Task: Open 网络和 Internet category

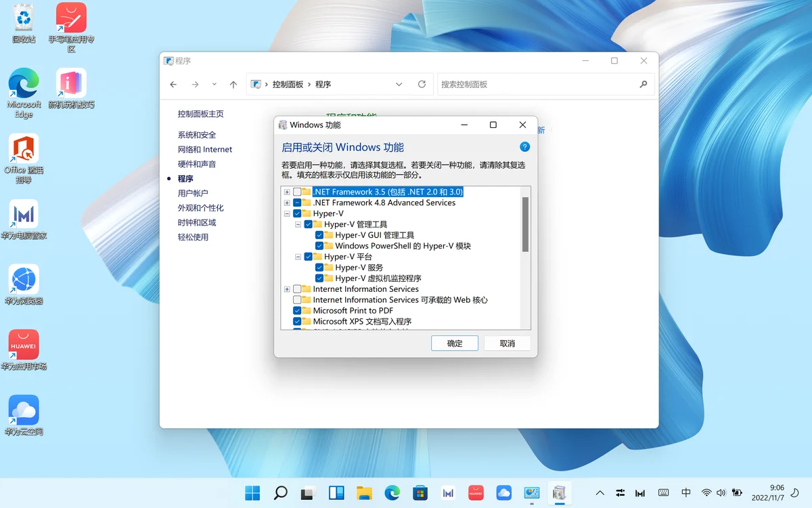Action: point(205,150)
